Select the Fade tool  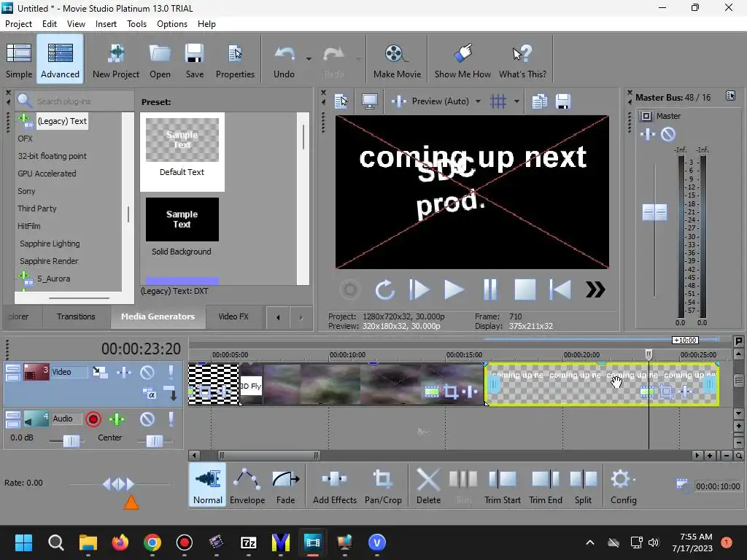[x=285, y=486]
